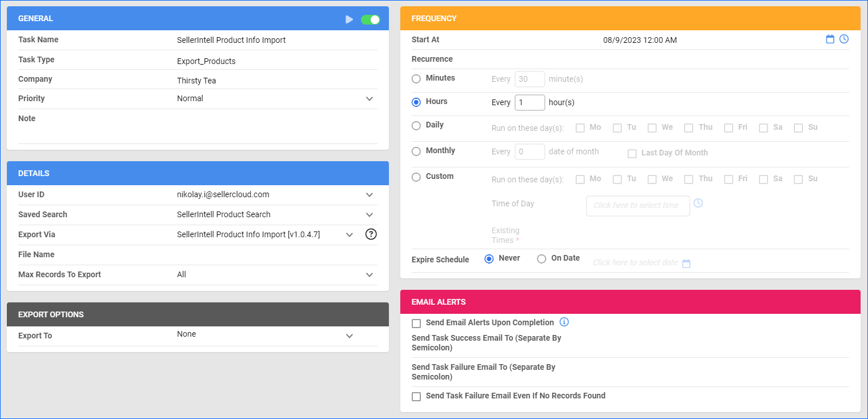Select the Daily recurrence option

click(416, 125)
